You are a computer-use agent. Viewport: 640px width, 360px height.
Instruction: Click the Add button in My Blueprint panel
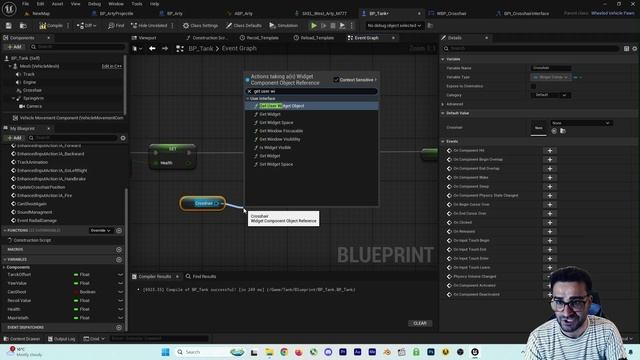click(15, 138)
